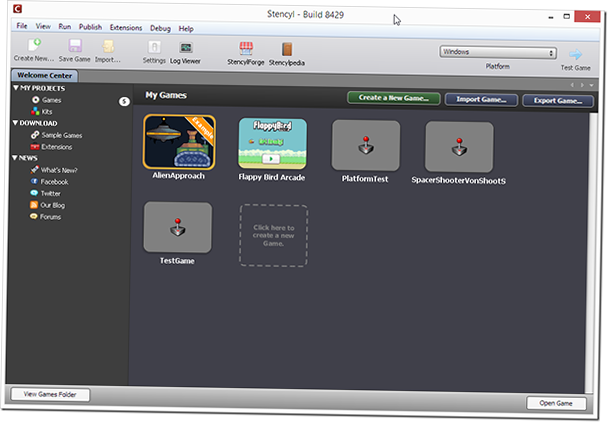Select the Flappy Bird Arcade thumbnail
Image resolution: width=608 pixels, height=422 pixels.
(x=273, y=144)
